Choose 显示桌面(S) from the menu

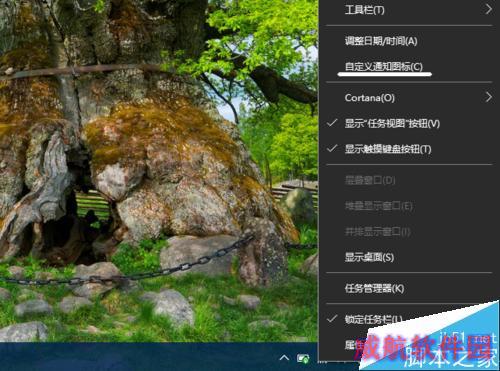click(409, 257)
